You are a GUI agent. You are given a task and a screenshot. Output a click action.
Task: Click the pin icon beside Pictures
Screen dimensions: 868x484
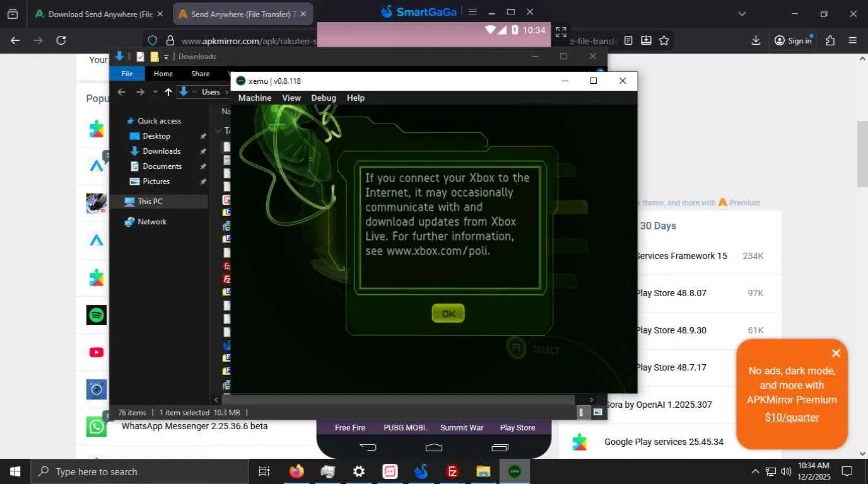[203, 181]
